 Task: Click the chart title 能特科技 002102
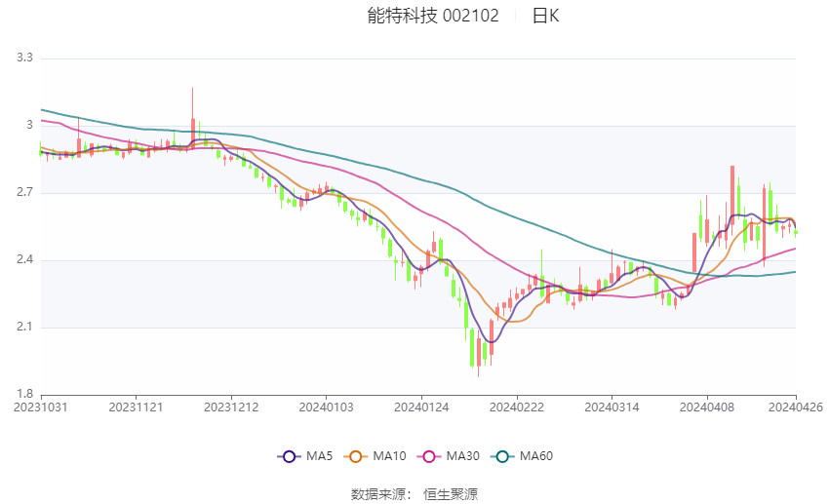pyautogui.click(x=433, y=16)
